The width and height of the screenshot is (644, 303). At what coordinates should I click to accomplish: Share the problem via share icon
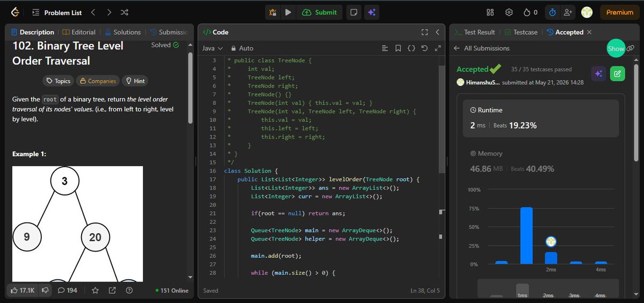(112, 290)
